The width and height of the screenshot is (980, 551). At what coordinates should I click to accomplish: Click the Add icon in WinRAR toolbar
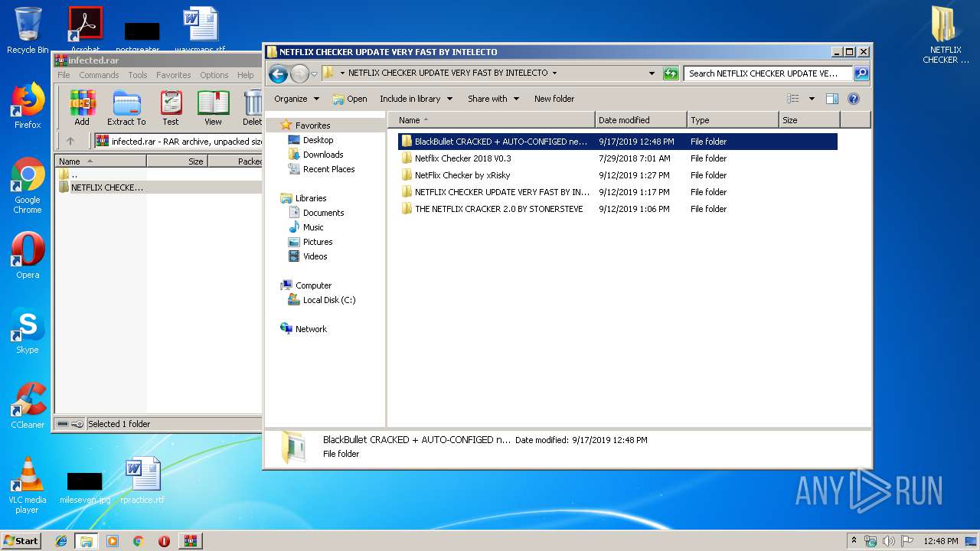tap(82, 108)
